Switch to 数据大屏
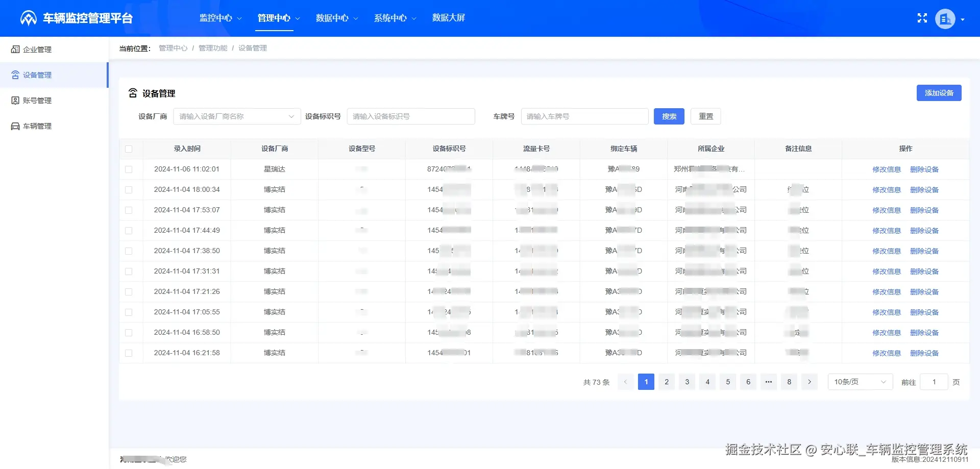Image resolution: width=980 pixels, height=469 pixels. (449, 18)
